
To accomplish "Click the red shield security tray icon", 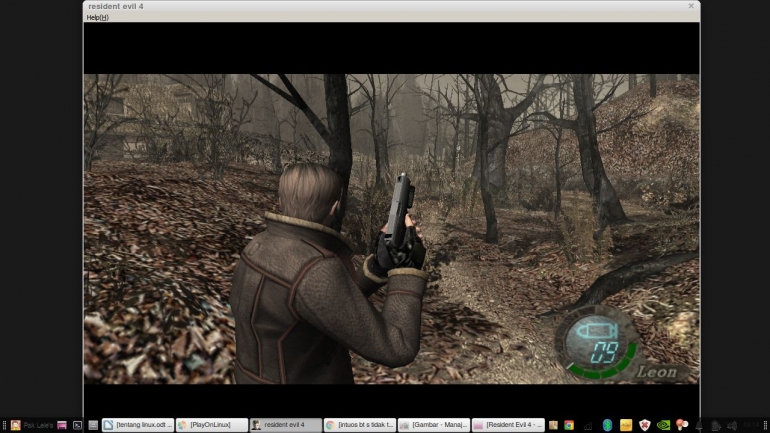I will point(645,425).
